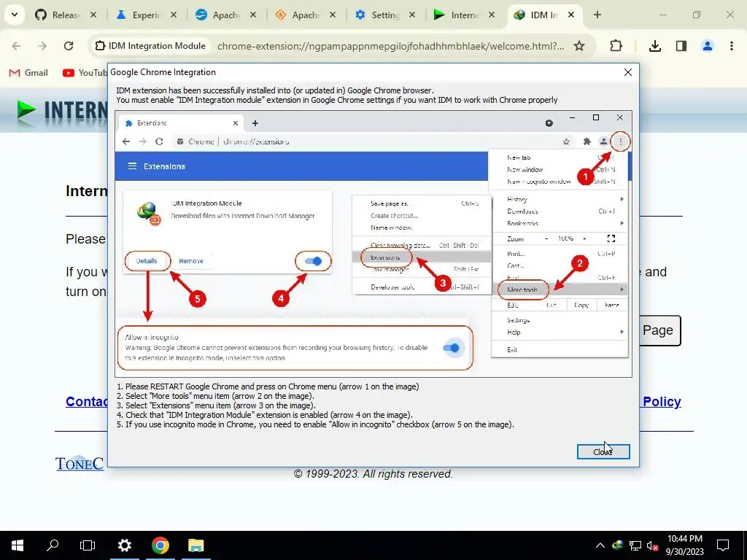Click the IDM tray icon
Viewport: 747px width, 560px height.
pyautogui.click(x=617, y=545)
